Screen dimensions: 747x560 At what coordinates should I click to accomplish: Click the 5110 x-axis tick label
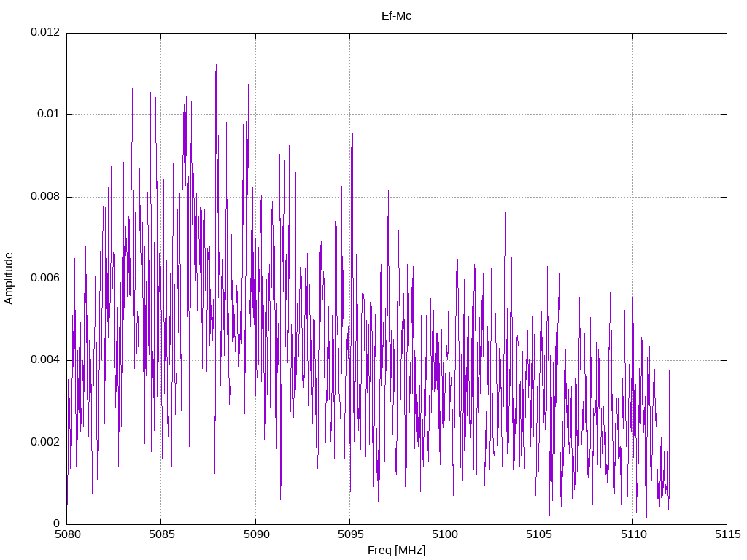633,534
